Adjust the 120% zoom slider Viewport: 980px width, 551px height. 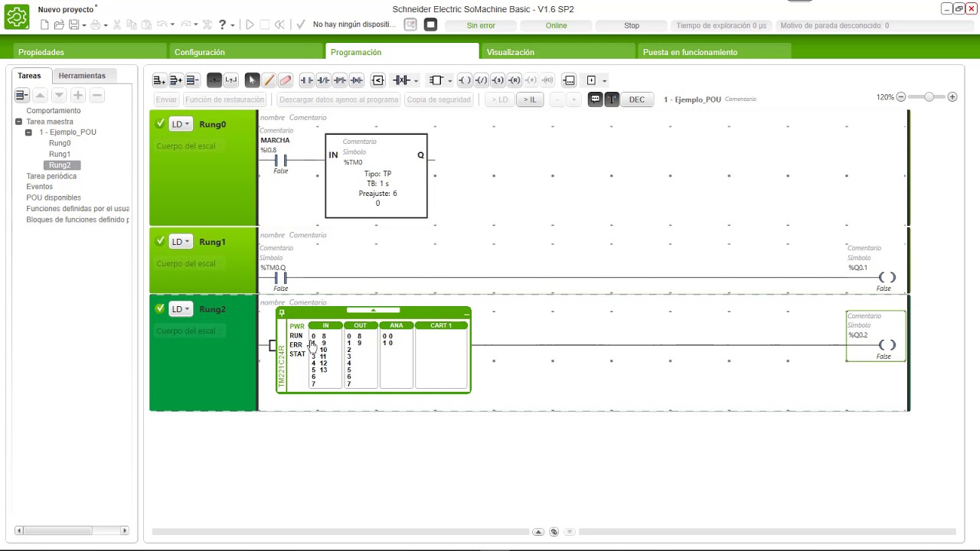pyautogui.click(x=929, y=97)
